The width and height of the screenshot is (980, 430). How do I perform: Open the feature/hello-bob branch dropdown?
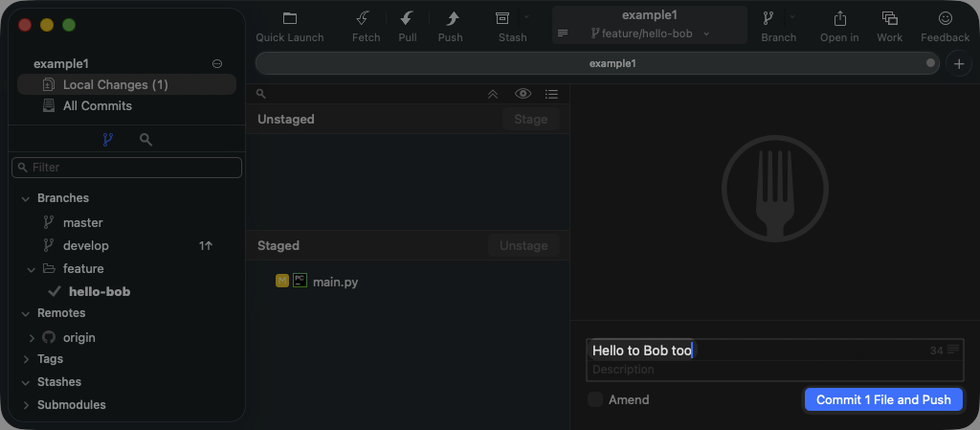point(650,34)
